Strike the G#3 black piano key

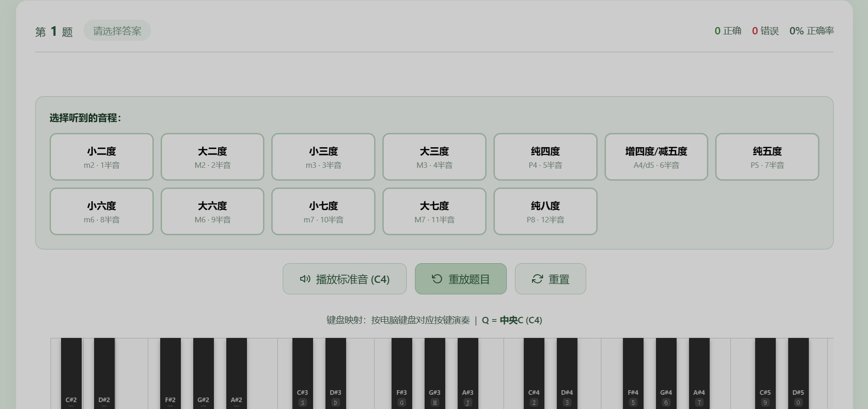tap(435, 373)
